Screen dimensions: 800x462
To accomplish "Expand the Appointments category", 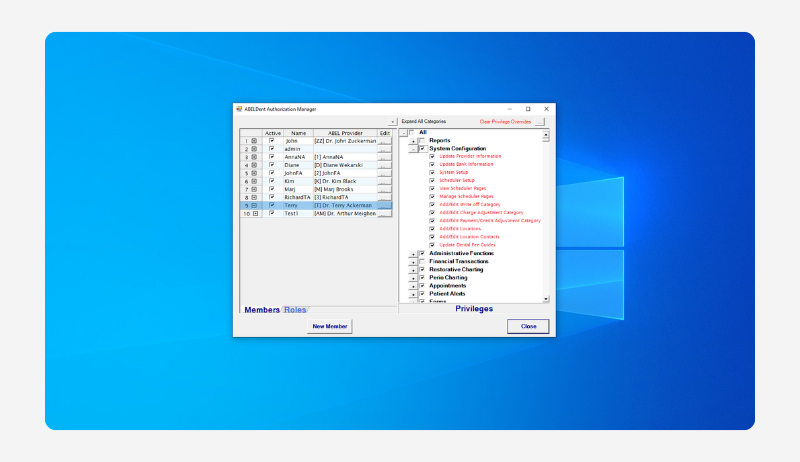I will (x=413, y=287).
